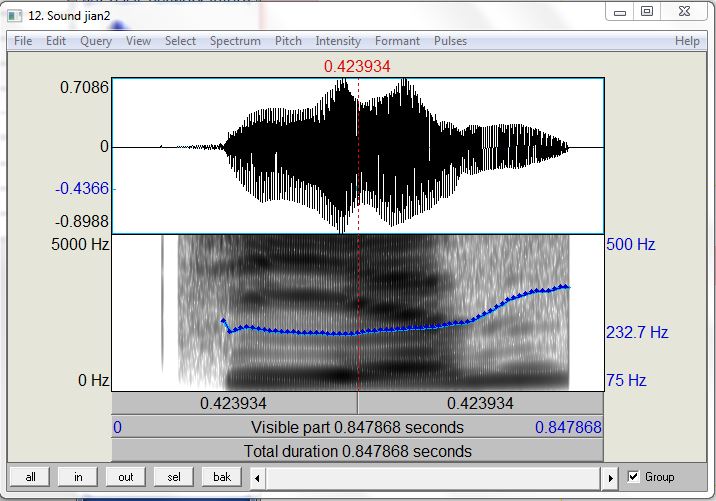The image size is (716, 501).
Task: Open the Help menu
Action: point(687,41)
